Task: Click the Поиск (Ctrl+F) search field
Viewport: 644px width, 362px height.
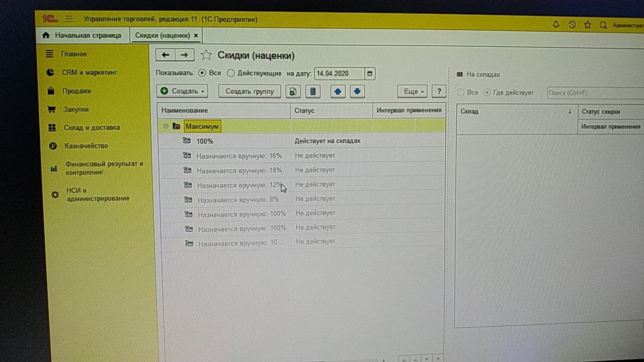Action: (595, 93)
